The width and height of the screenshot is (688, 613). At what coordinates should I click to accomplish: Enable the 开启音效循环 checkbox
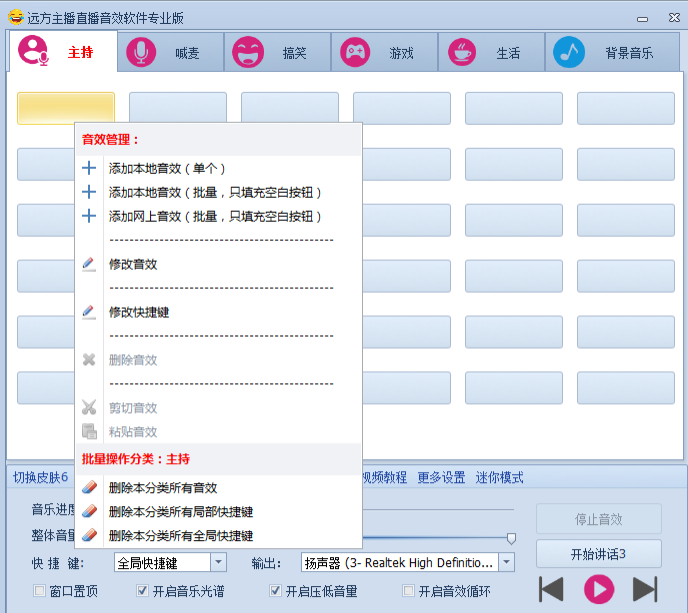tap(408, 591)
